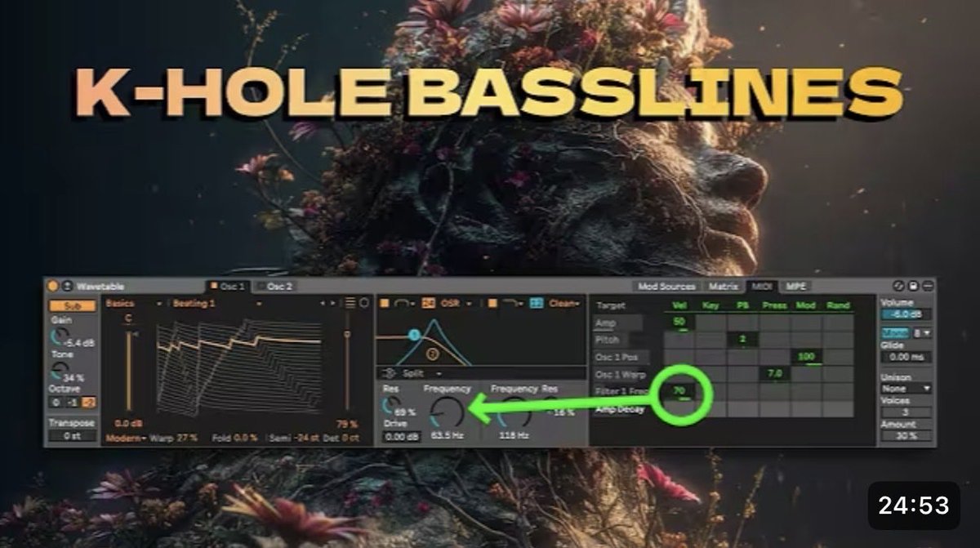The height and width of the screenshot is (548, 980).
Task: Open the MIDI tab
Action: (x=762, y=287)
